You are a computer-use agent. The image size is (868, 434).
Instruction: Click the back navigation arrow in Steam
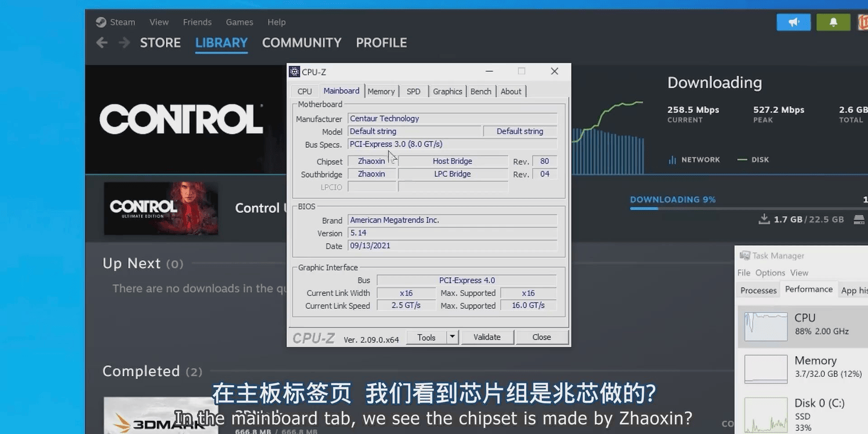click(x=102, y=43)
